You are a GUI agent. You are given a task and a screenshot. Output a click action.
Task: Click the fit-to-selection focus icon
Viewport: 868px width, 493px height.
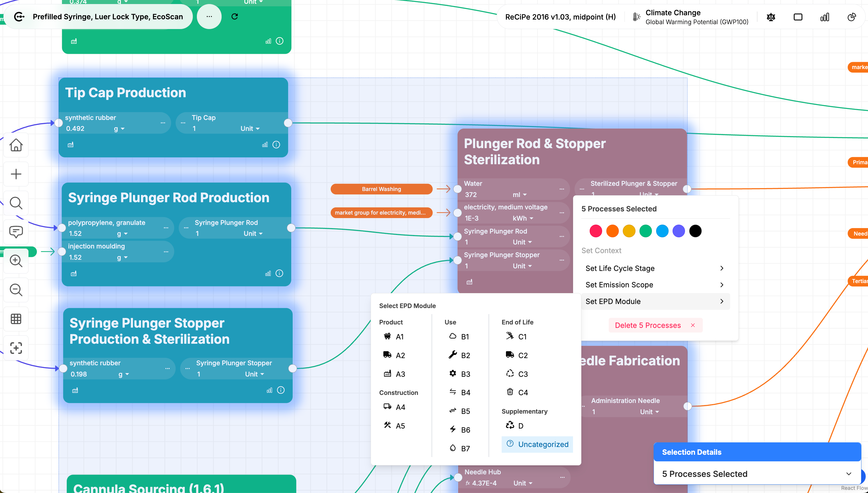click(x=16, y=348)
